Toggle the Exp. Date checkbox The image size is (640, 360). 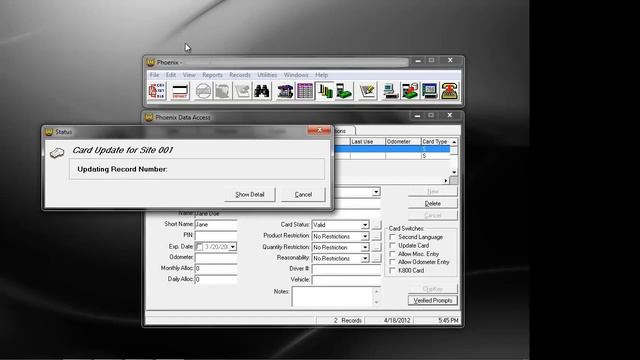coord(199,247)
